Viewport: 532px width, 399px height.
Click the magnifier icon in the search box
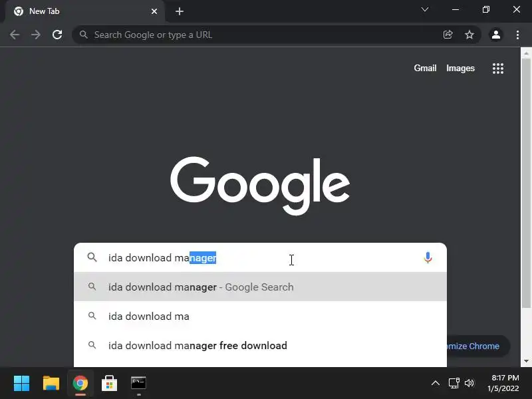pyautogui.click(x=92, y=257)
